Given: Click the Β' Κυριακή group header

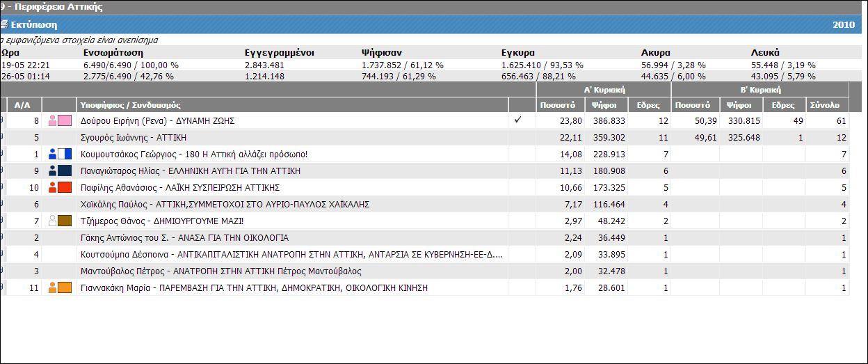Looking at the screenshot, I should 760,90.
